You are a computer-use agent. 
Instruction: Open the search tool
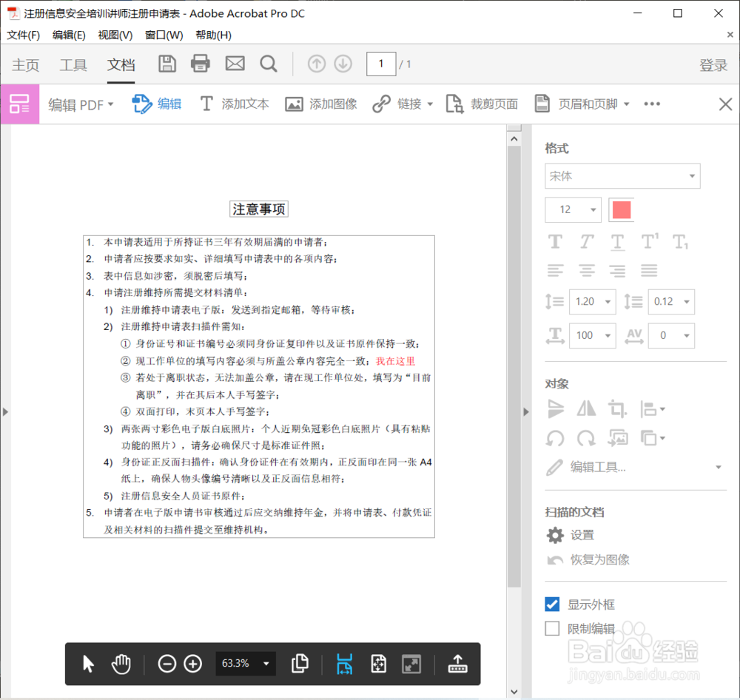[x=269, y=64]
